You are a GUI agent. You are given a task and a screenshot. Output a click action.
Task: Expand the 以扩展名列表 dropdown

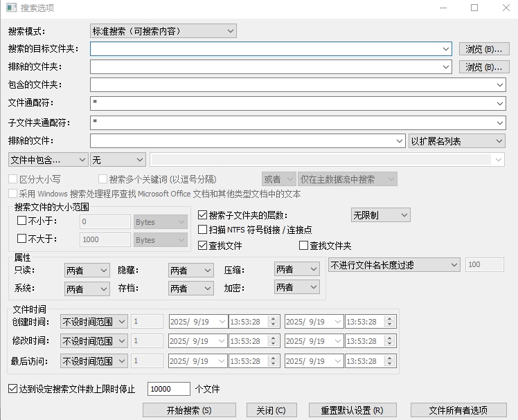(457, 141)
